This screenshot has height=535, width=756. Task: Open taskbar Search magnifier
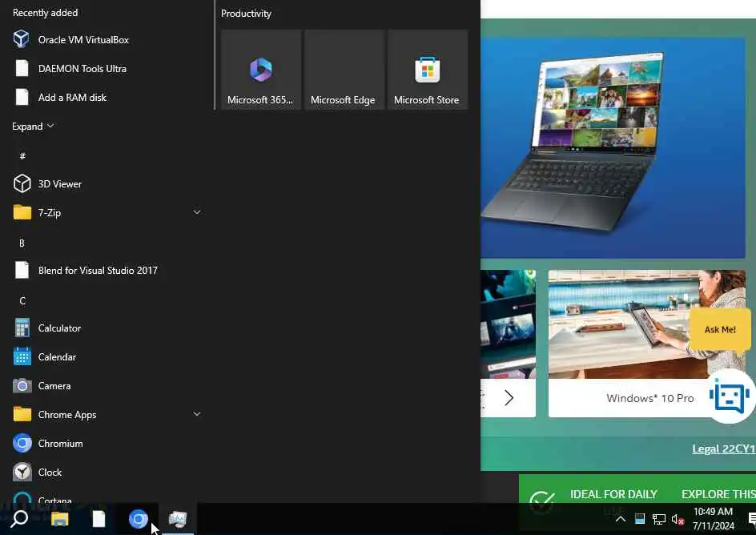coord(20,519)
